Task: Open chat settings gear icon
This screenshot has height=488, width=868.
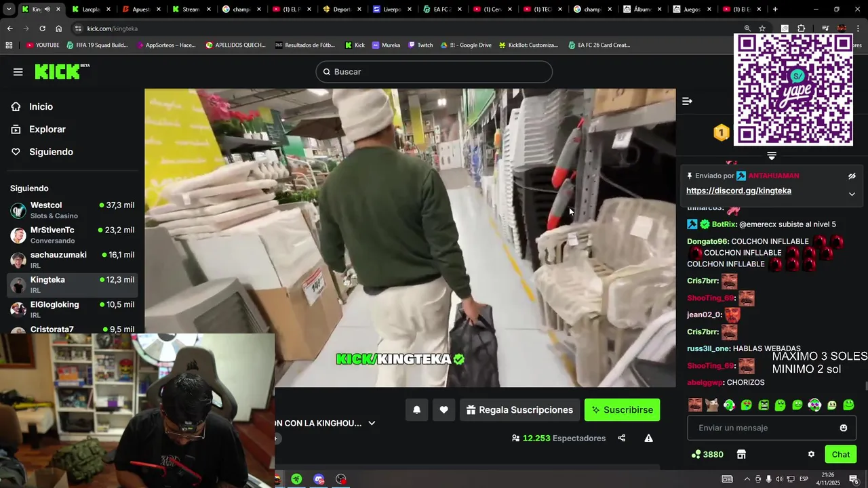Action: click(x=811, y=454)
